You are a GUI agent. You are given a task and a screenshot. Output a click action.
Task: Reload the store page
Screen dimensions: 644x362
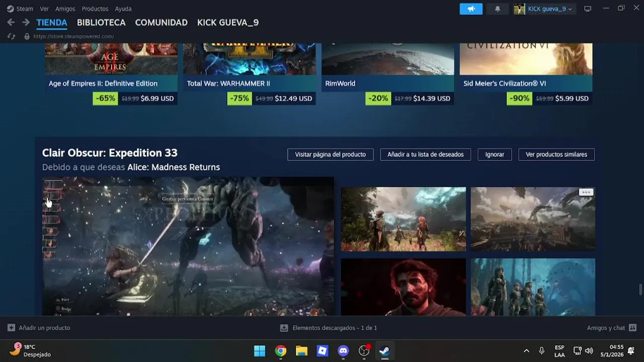pos(11,36)
